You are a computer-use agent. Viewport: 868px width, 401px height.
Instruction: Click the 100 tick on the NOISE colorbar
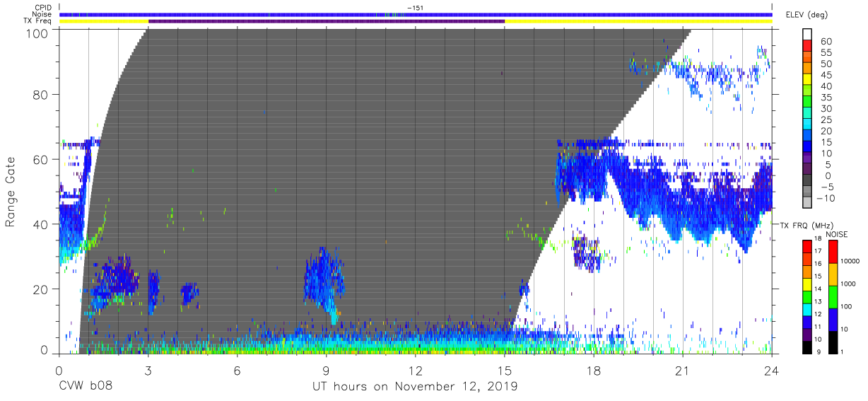(x=847, y=306)
